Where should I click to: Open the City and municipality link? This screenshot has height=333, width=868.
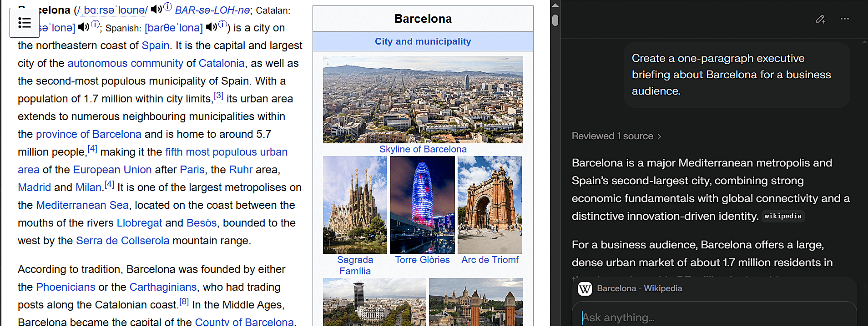pos(423,41)
